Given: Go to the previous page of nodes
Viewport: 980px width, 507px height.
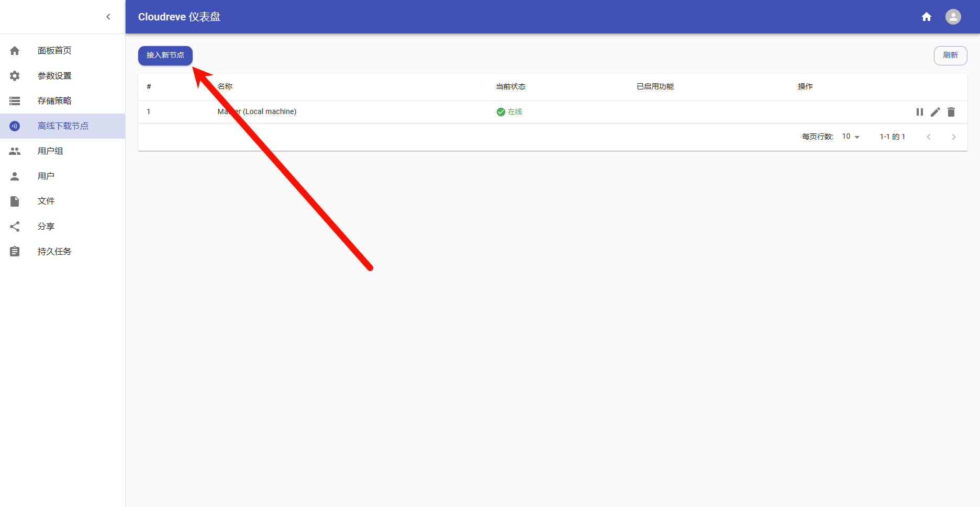Looking at the screenshot, I should pyautogui.click(x=929, y=137).
